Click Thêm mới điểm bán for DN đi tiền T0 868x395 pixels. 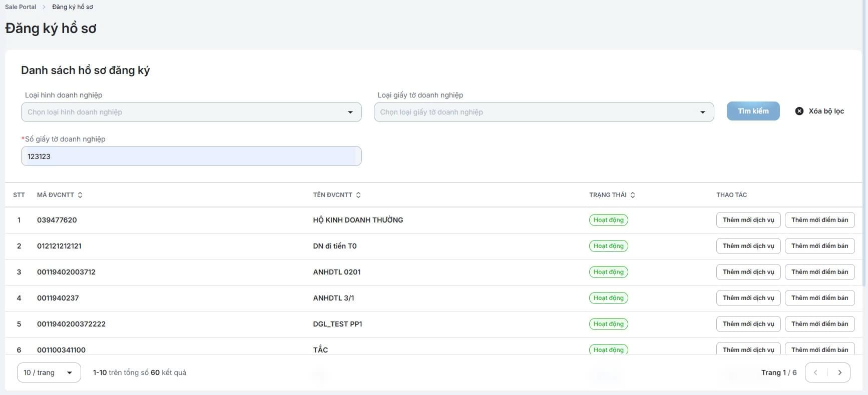[x=819, y=246]
